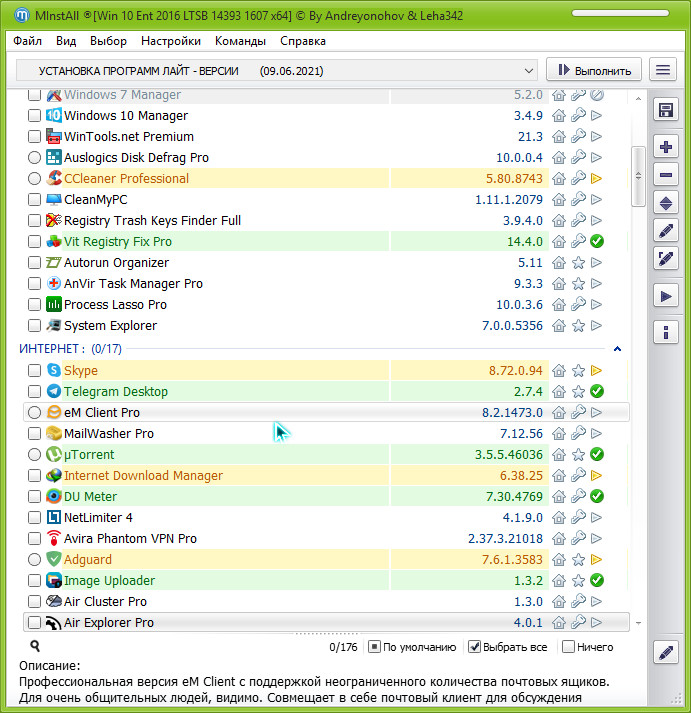691x713 pixels.
Task: Toggle the Ничего checkbox
Action: (569, 647)
